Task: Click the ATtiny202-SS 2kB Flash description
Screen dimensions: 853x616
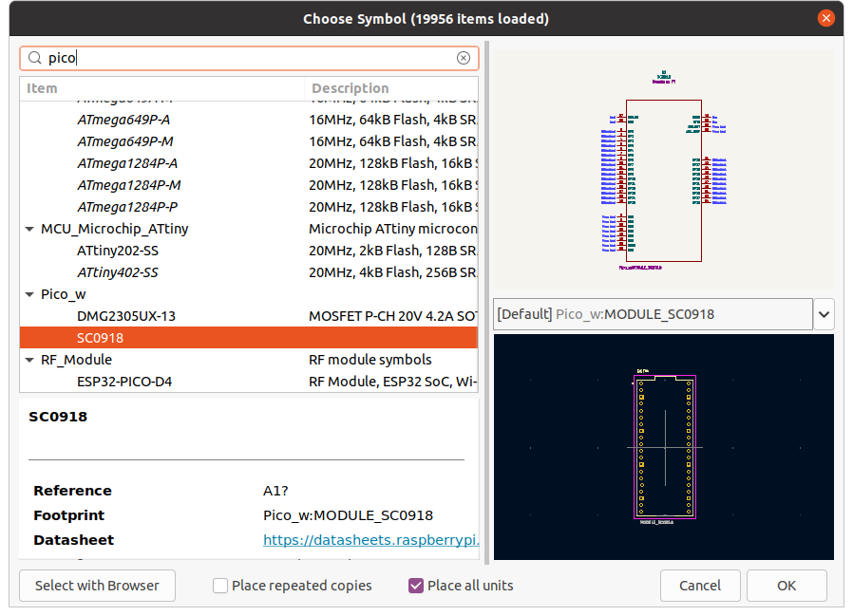Action: (393, 251)
